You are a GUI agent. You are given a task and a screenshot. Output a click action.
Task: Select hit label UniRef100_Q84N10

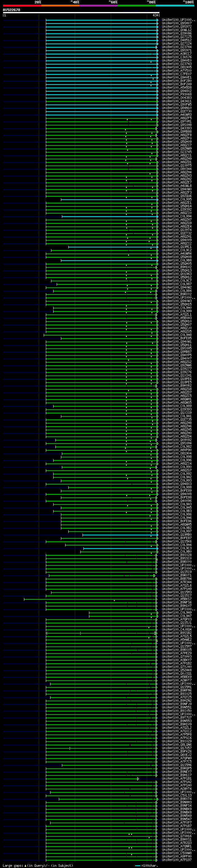pyautogui.click(x=177, y=108)
